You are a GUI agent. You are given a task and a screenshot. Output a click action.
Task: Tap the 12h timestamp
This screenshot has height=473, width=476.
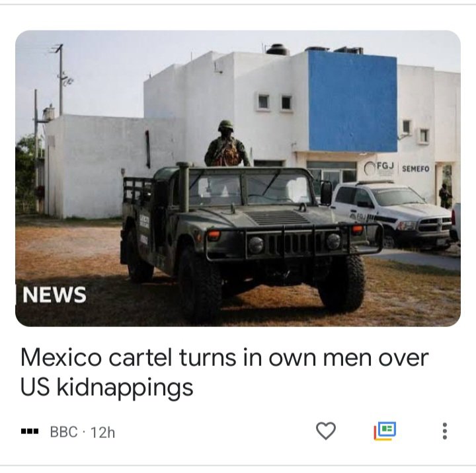[102, 432]
